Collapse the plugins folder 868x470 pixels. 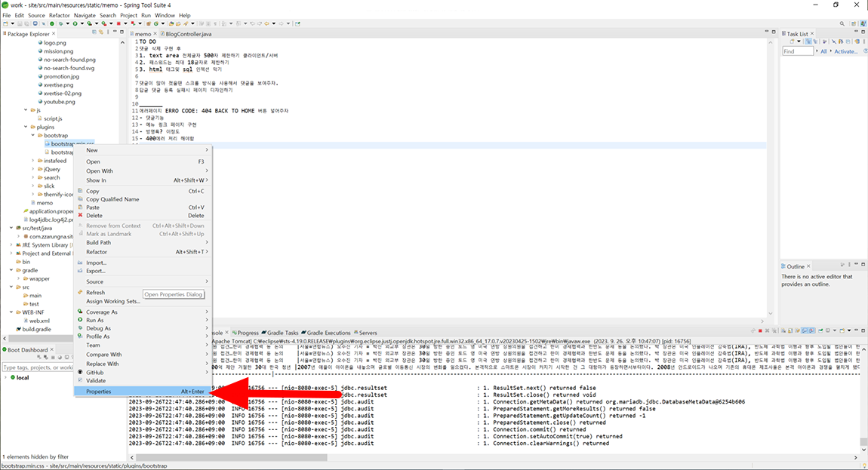(x=26, y=127)
